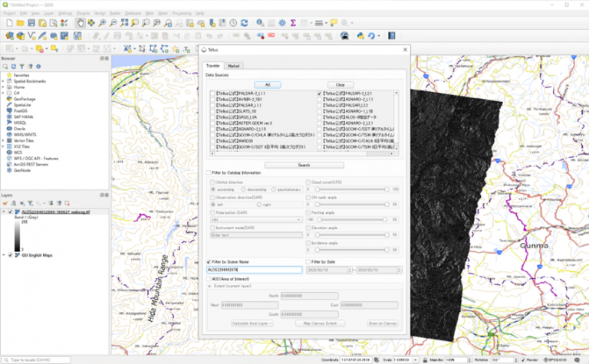Open the Polarization (SAR) dropdown
Screen dimensions: 589x364
point(257,219)
